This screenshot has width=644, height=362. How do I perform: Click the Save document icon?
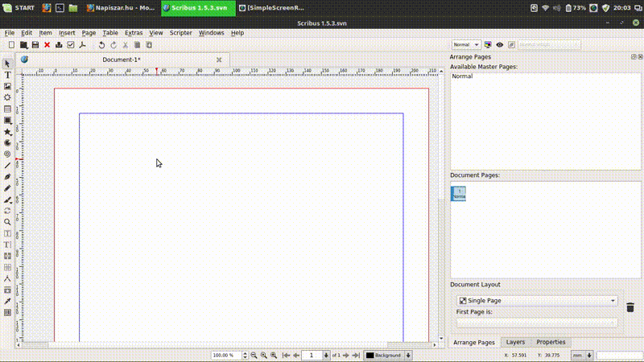coord(35,45)
